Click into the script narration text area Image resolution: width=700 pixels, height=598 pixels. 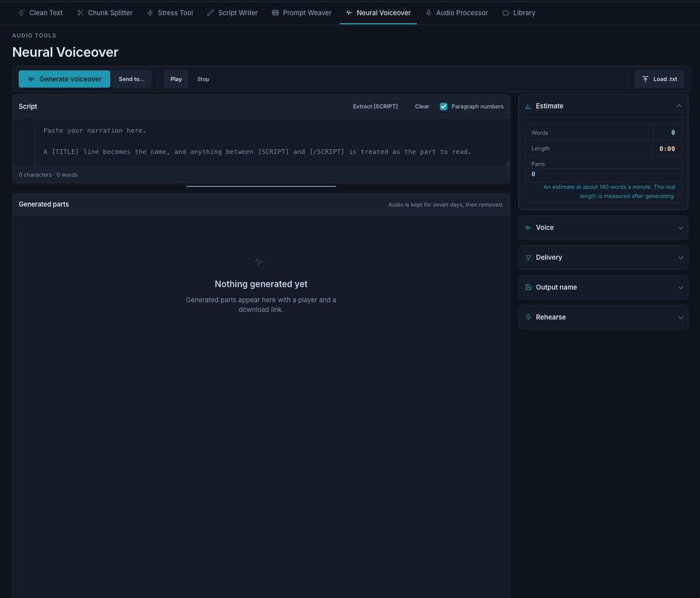272,142
